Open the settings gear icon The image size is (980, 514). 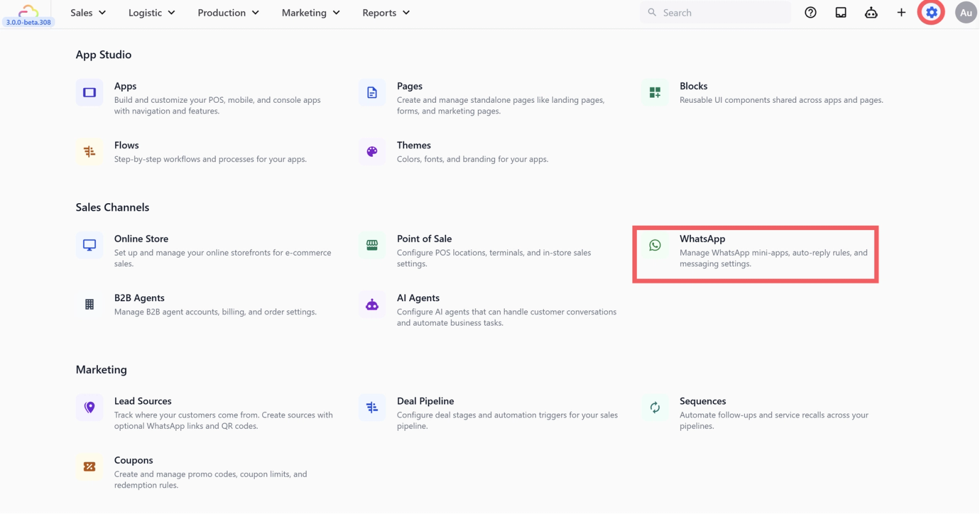pos(931,12)
